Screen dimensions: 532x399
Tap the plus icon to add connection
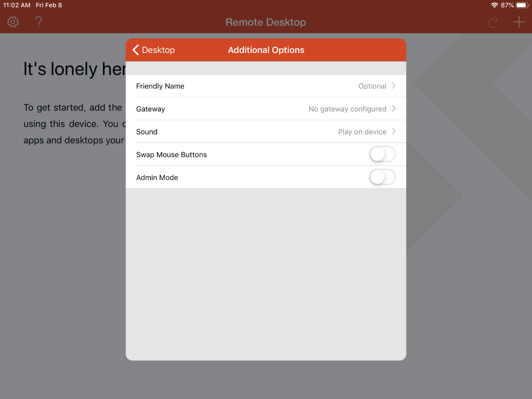point(519,22)
